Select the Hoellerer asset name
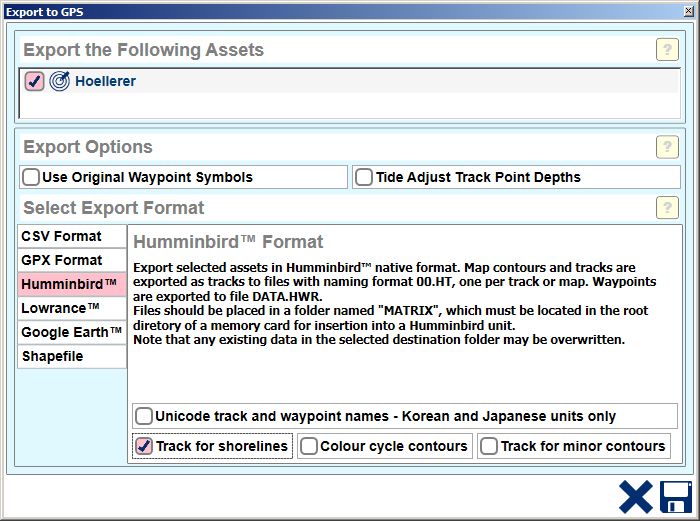Viewport: 700px width, 521px height. [105, 81]
